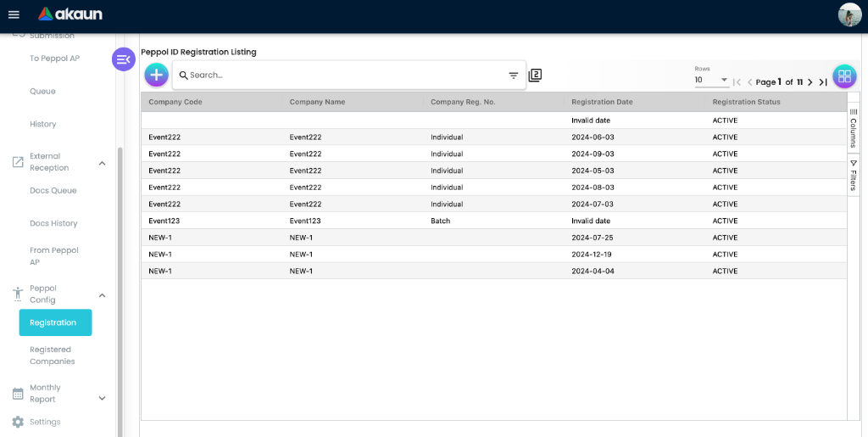Open the search filter options icon
Image resolution: width=868 pixels, height=437 pixels.
pos(513,76)
